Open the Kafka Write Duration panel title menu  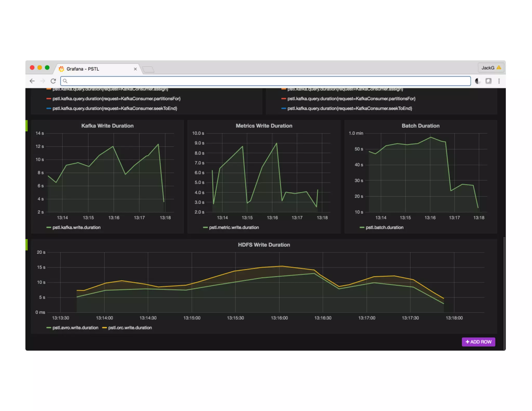click(107, 126)
